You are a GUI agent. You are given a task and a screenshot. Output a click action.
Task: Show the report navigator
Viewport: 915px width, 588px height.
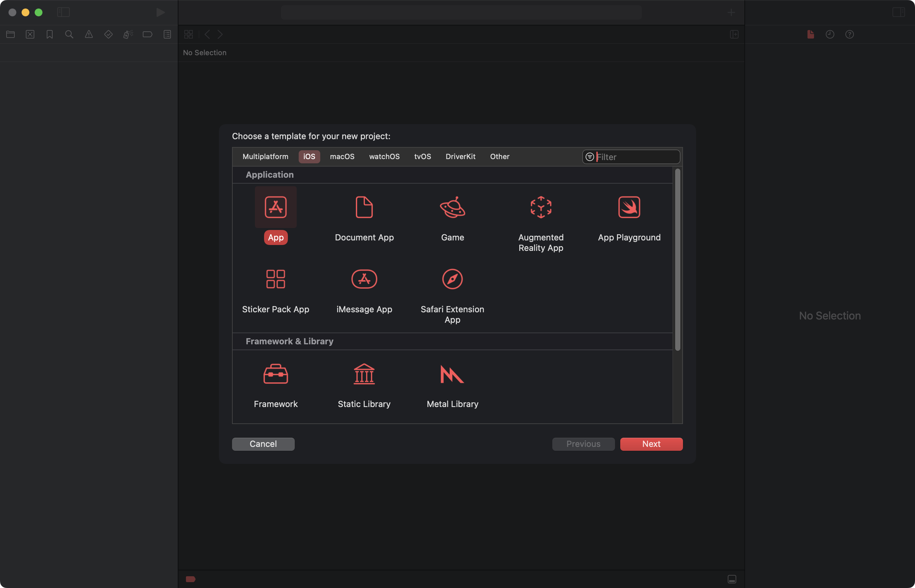pos(167,34)
